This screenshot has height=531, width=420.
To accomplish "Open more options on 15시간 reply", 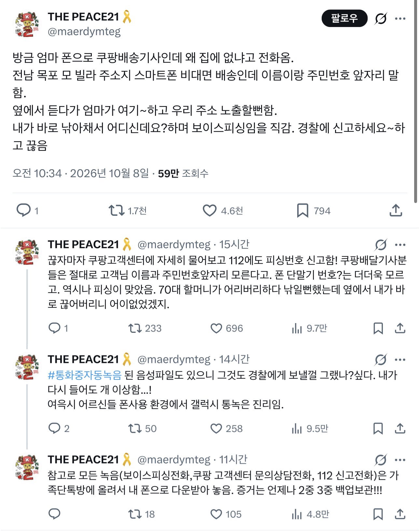I will pos(400,245).
